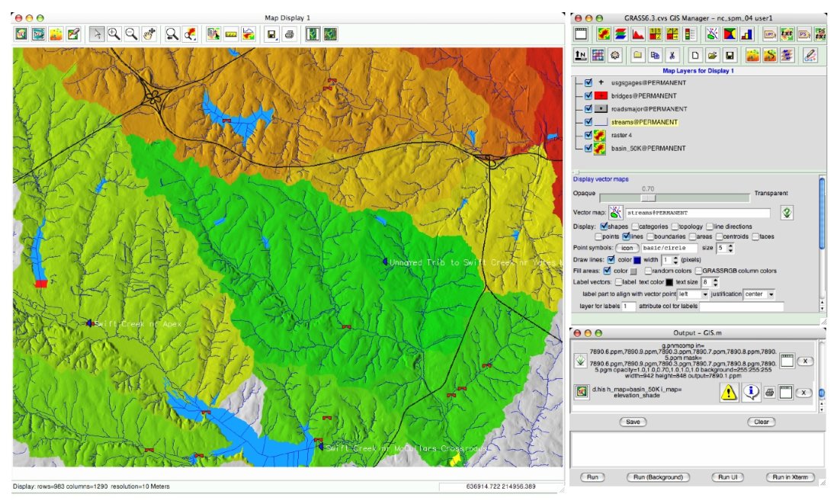Toggle the 'categories' display checkbox

point(634,226)
